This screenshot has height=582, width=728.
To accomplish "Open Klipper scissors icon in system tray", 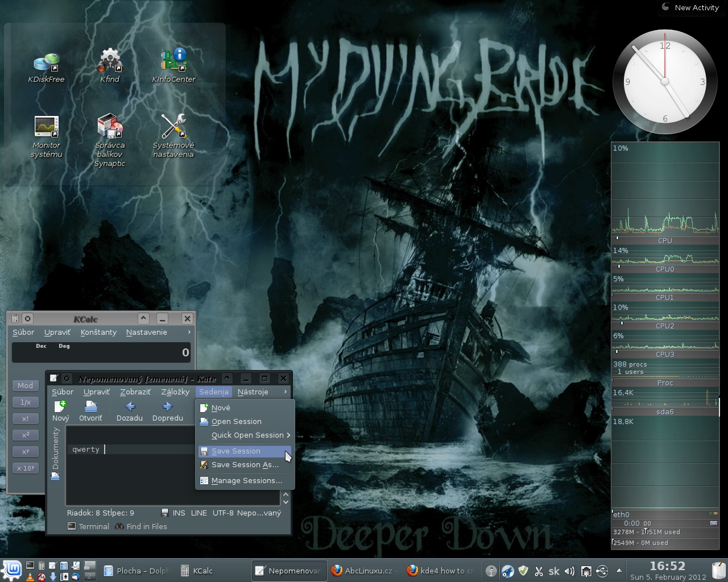I will (539, 571).
